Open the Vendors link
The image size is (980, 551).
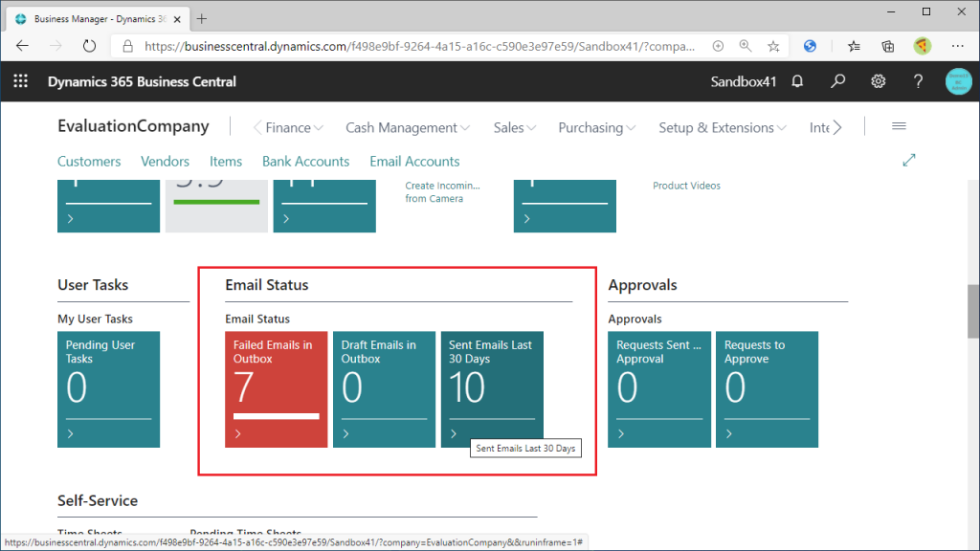165,161
